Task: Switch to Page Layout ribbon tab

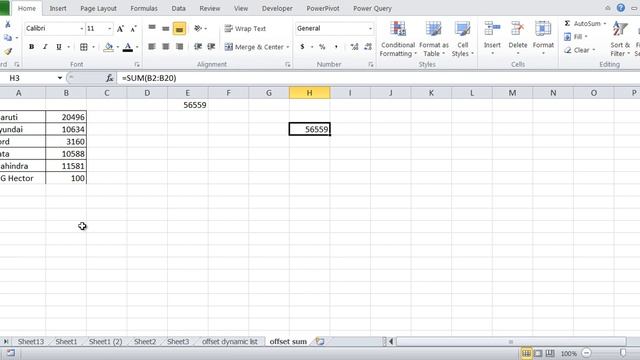Action: tap(98, 8)
